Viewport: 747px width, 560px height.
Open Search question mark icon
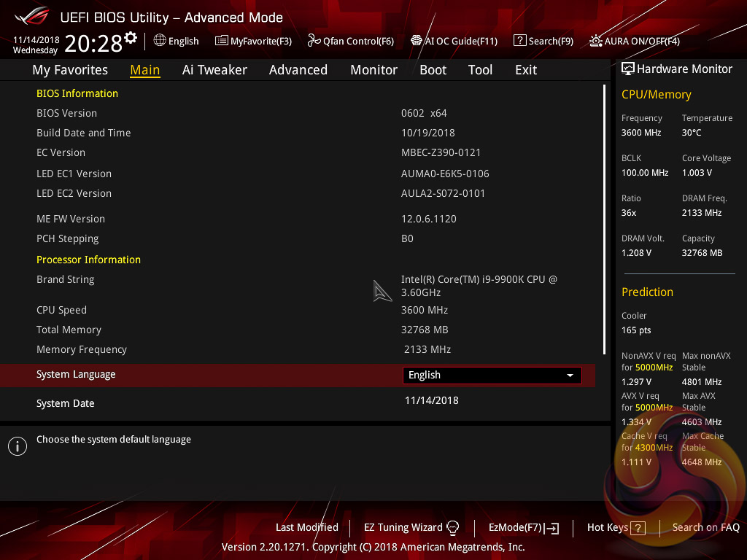click(x=519, y=41)
